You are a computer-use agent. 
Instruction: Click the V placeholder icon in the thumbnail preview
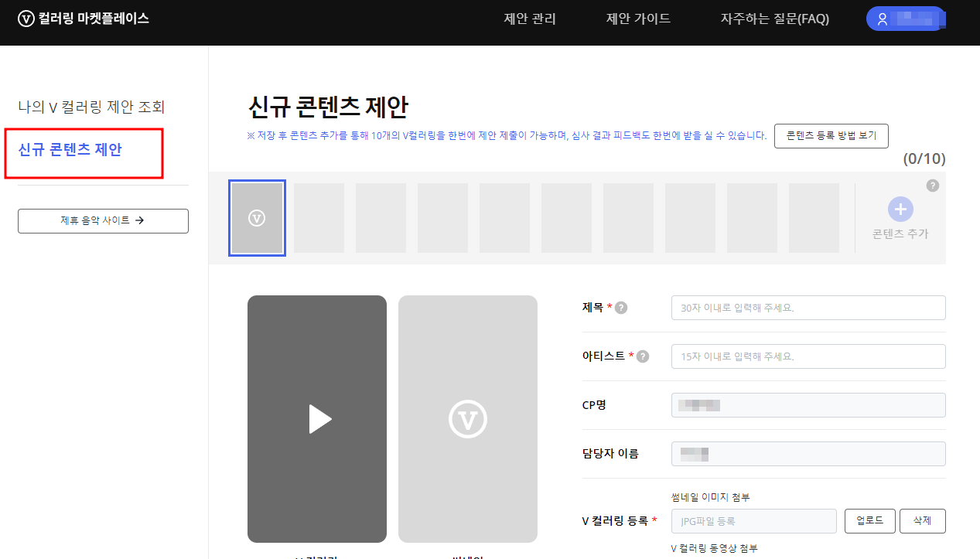[467, 418]
